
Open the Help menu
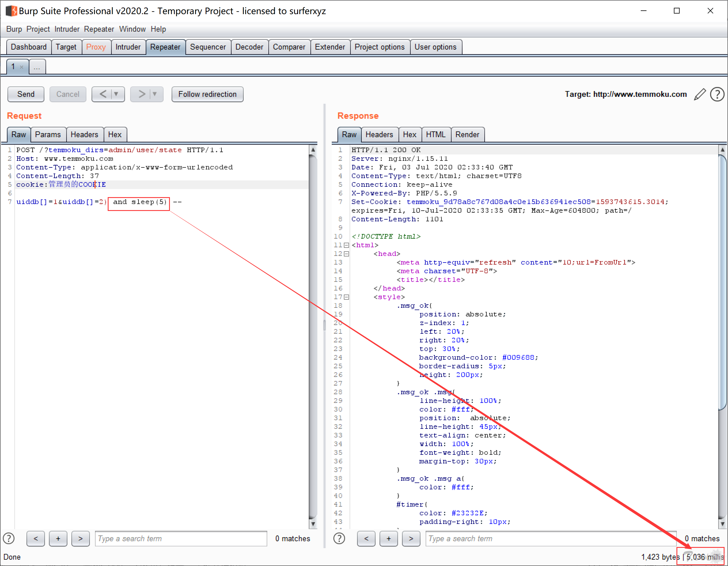[158, 29]
